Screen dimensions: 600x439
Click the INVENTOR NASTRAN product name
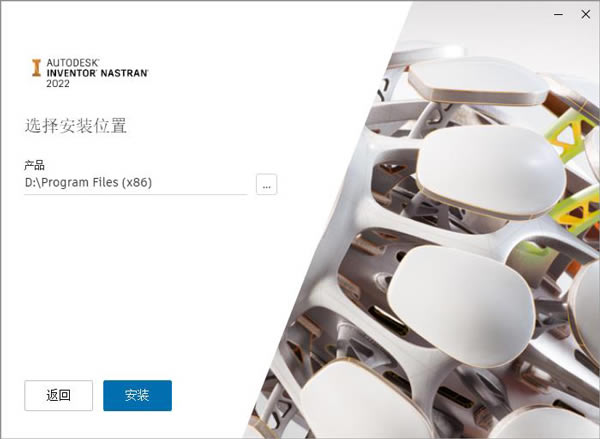tap(97, 73)
